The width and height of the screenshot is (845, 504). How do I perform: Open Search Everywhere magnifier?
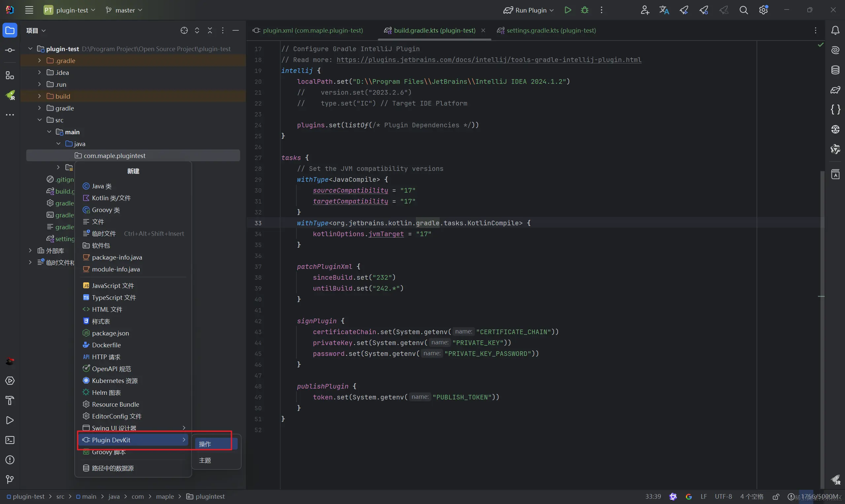(744, 10)
